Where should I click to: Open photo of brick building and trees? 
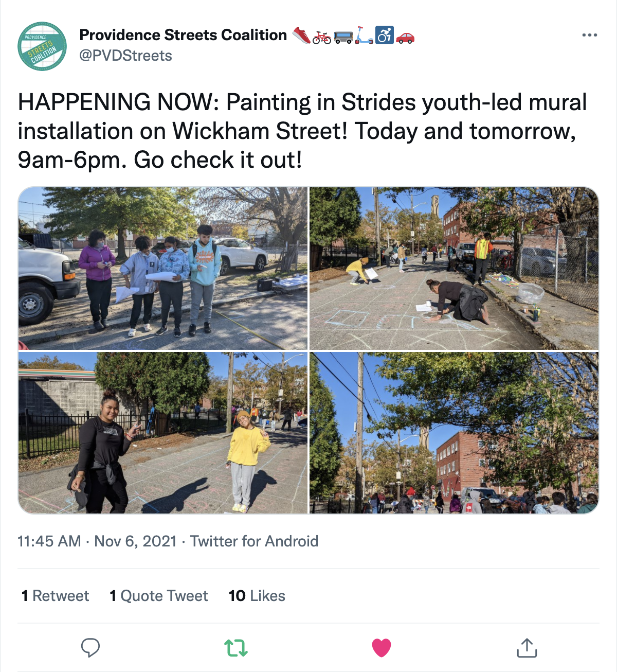(x=454, y=433)
